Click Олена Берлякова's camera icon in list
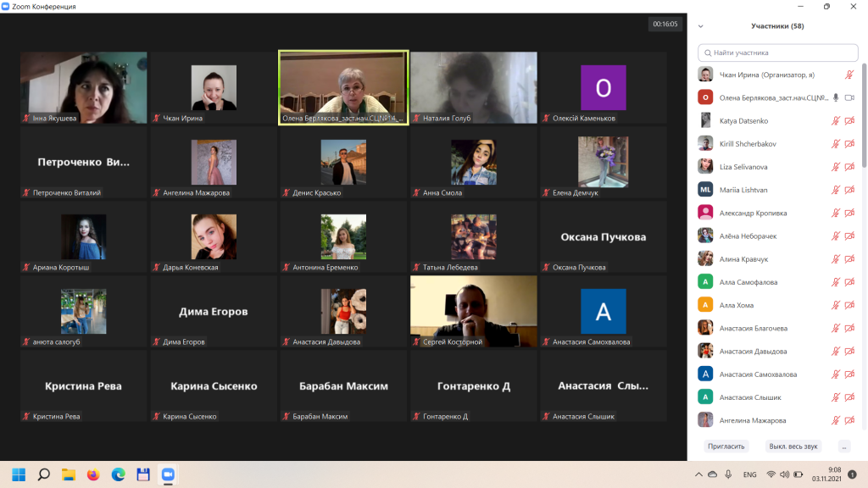Image resolution: width=868 pixels, height=488 pixels. [x=849, y=97]
